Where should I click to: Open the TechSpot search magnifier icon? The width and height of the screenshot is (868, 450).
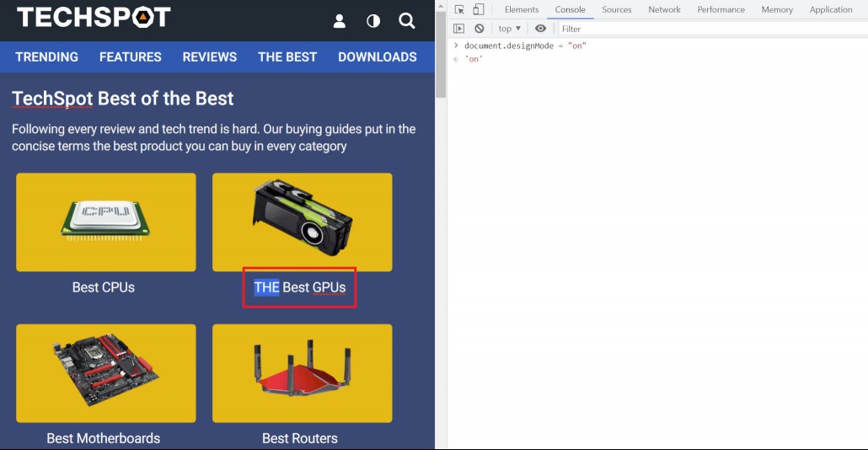point(407,21)
